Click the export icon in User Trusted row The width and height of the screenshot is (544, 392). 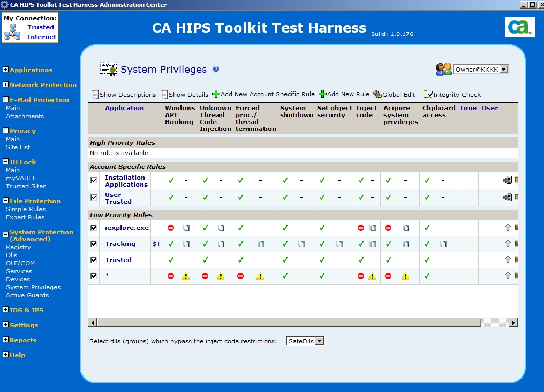coord(507,197)
